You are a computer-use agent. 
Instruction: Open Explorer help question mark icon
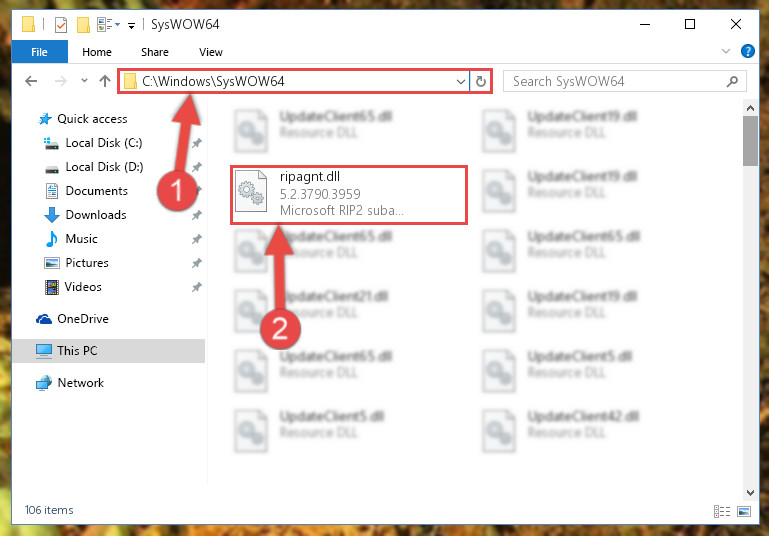(747, 51)
